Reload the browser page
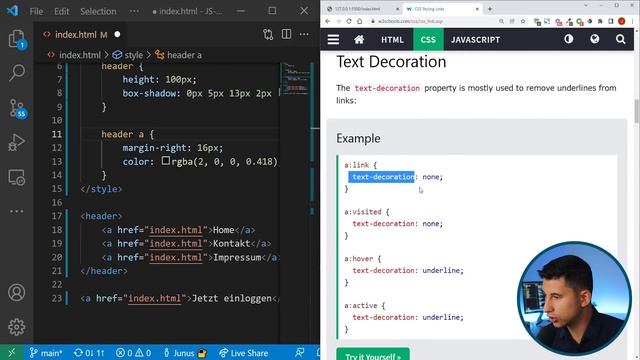The image size is (640, 360). pyautogui.click(x=349, y=21)
